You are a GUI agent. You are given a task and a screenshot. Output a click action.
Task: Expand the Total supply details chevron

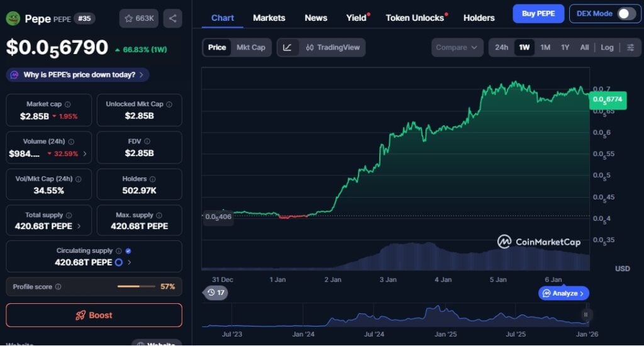[x=78, y=226]
